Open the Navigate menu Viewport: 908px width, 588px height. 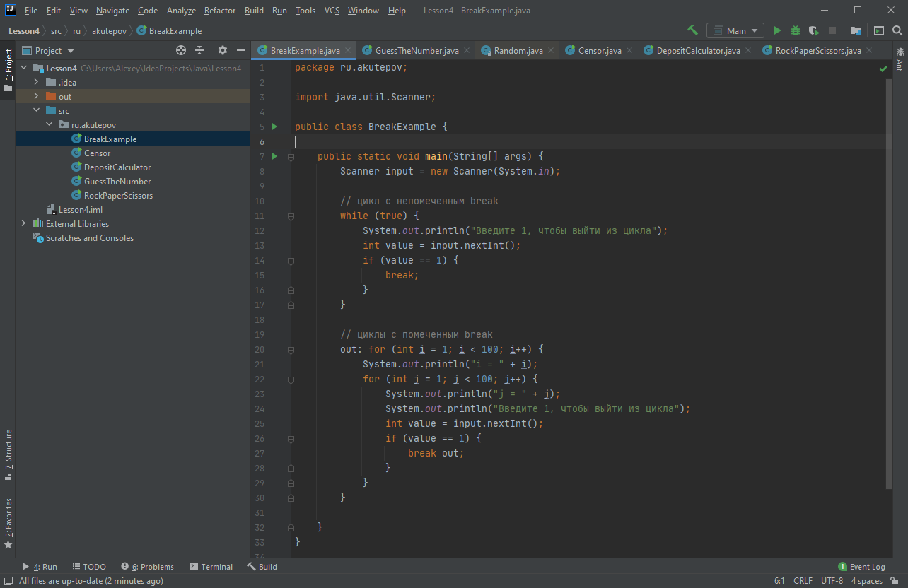tap(112, 10)
